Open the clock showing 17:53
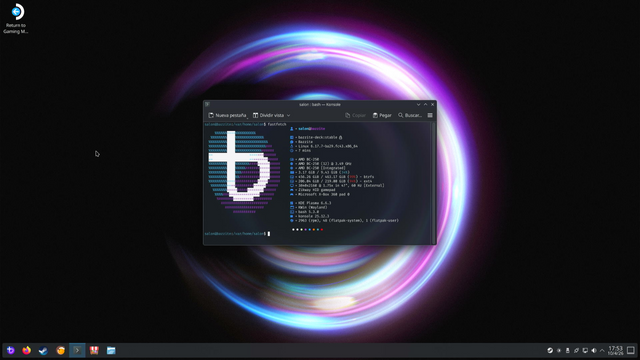The width and height of the screenshot is (640, 360). 616,350
